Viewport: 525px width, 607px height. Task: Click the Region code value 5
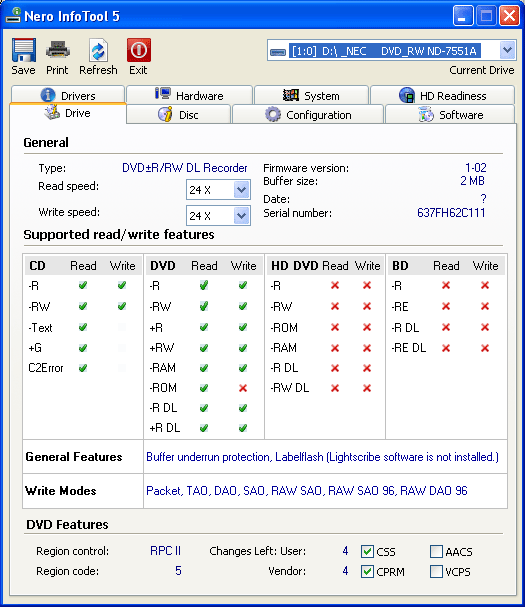178,571
